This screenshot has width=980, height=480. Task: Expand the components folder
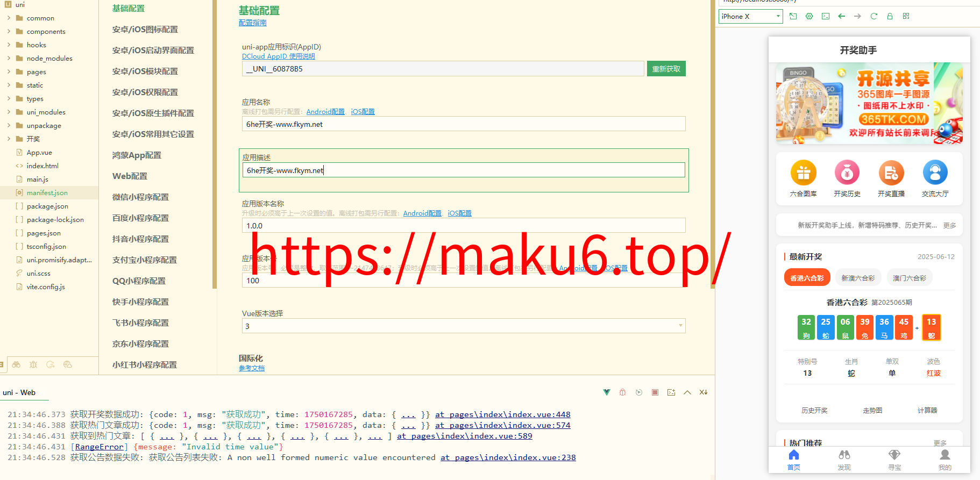click(9, 31)
